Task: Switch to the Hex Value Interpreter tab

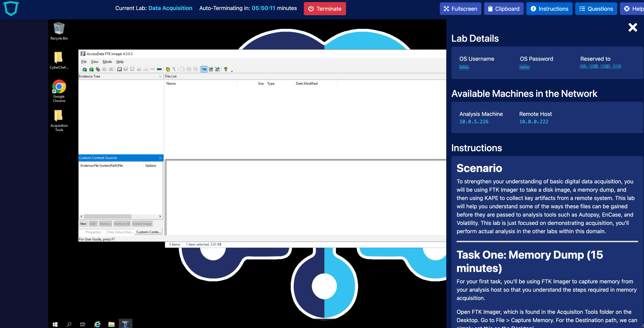Action: (121, 232)
